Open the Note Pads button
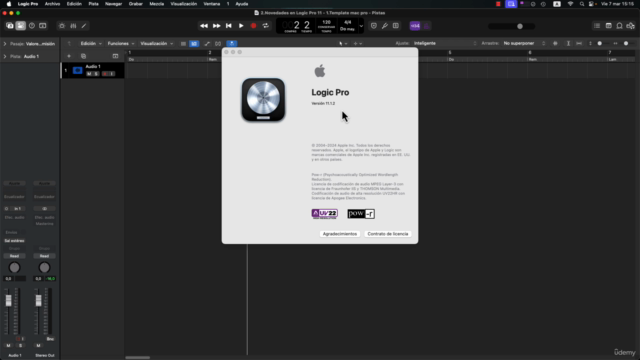 pos(609,26)
